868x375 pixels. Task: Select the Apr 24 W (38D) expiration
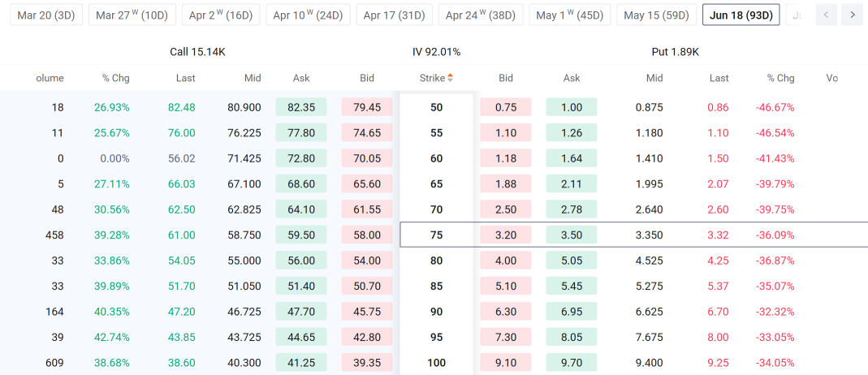pos(481,15)
